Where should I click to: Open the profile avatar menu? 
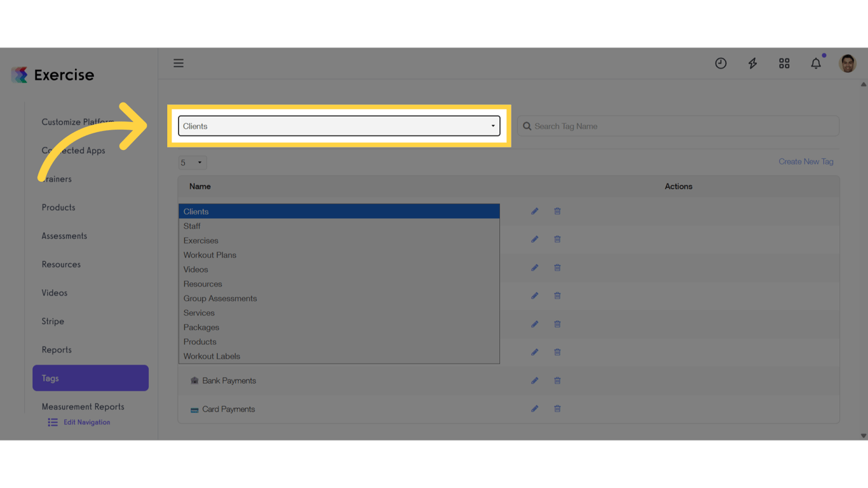[848, 63]
